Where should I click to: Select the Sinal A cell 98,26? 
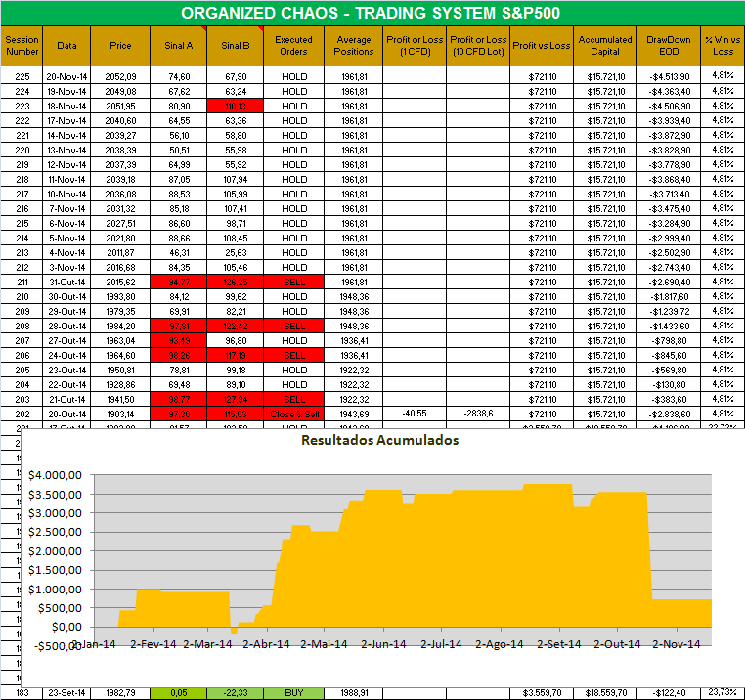tap(179, 356)
